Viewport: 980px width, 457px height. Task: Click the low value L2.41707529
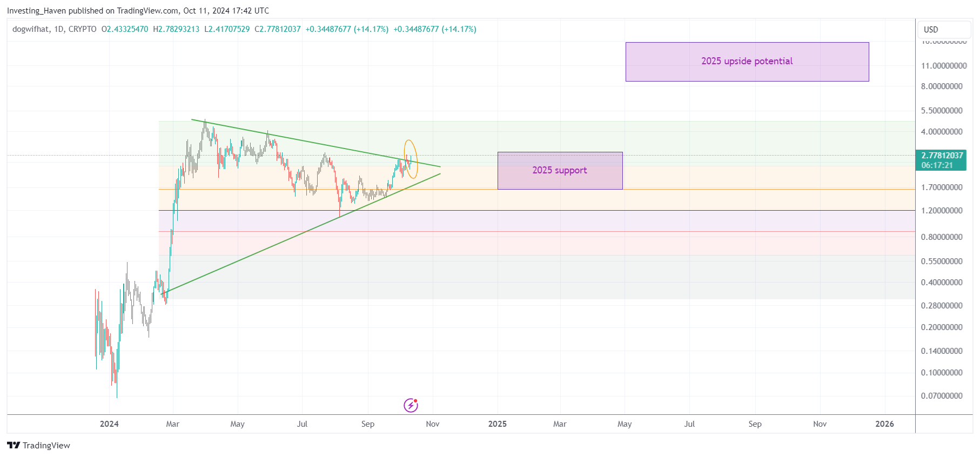(x=227, y=29)
